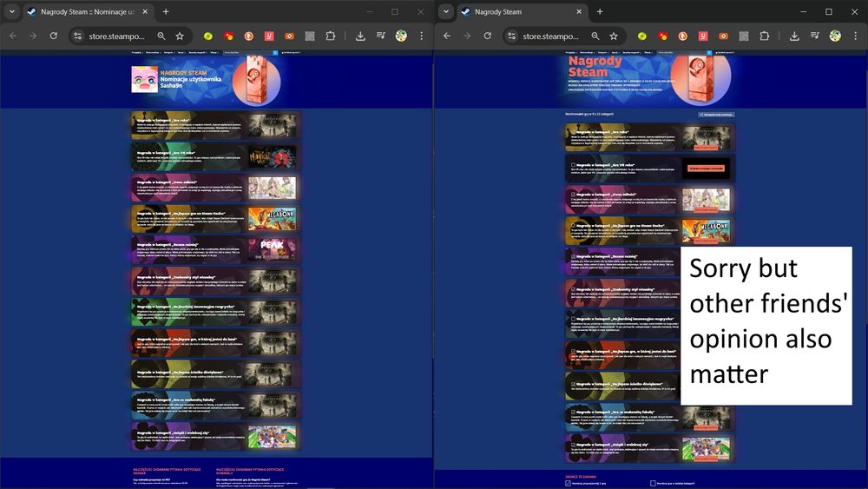
Task: Open PEAK game thumbnail in left window
Action: (272, 250)
